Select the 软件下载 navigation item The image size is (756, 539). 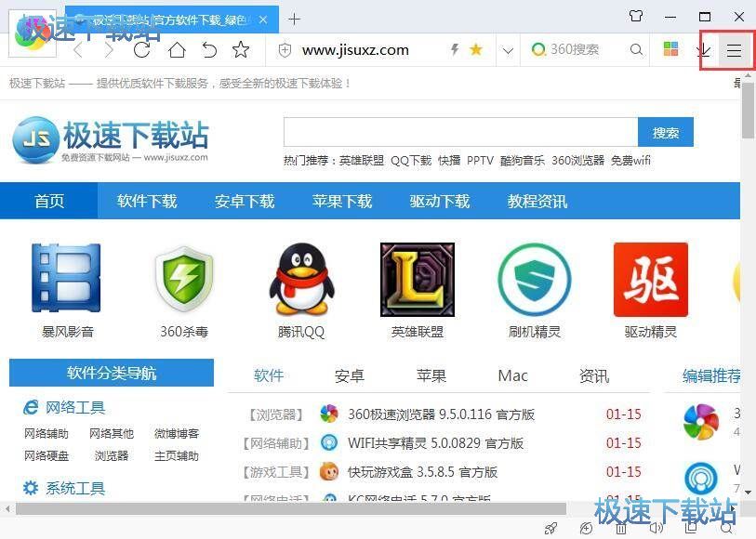coord(147,201)
